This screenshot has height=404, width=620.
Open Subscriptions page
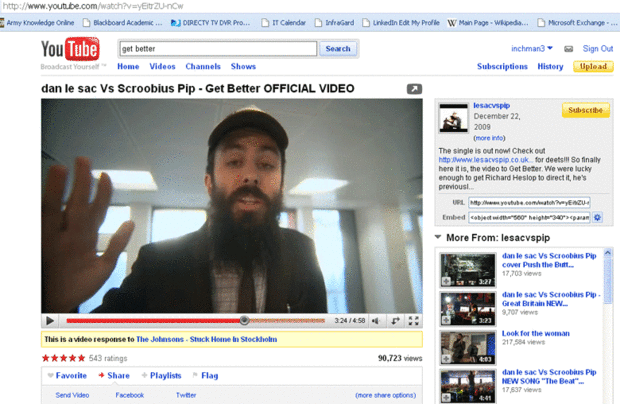point(502,66)
